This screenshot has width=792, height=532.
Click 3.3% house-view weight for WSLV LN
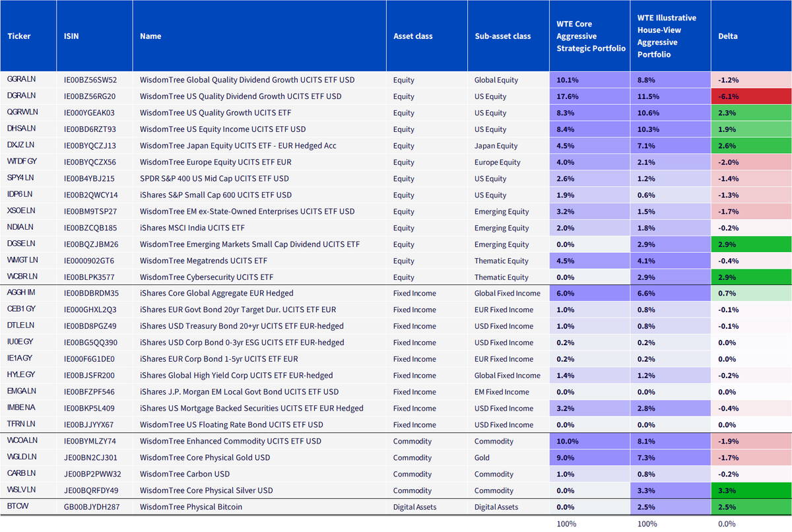coord(671,490)
